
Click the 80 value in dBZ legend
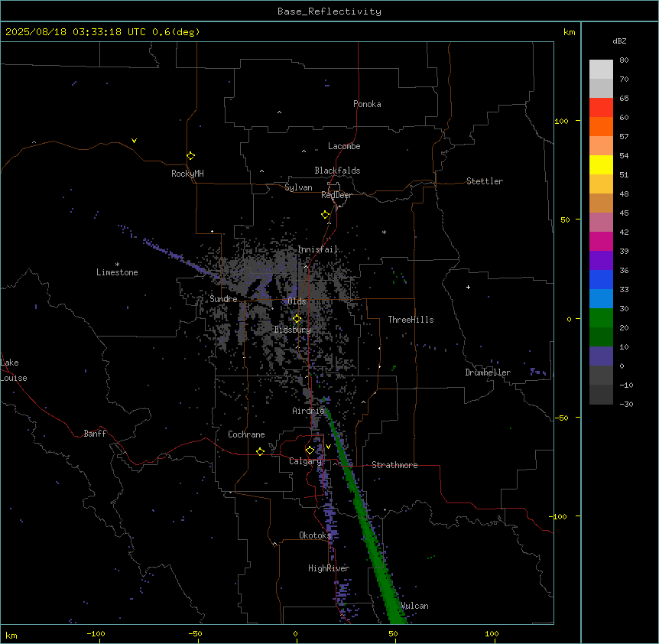pos(624,60)
